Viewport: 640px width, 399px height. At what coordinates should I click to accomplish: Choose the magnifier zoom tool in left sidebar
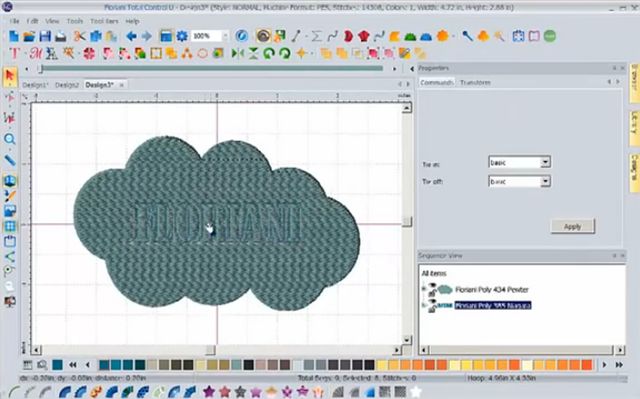click(10, 139)
